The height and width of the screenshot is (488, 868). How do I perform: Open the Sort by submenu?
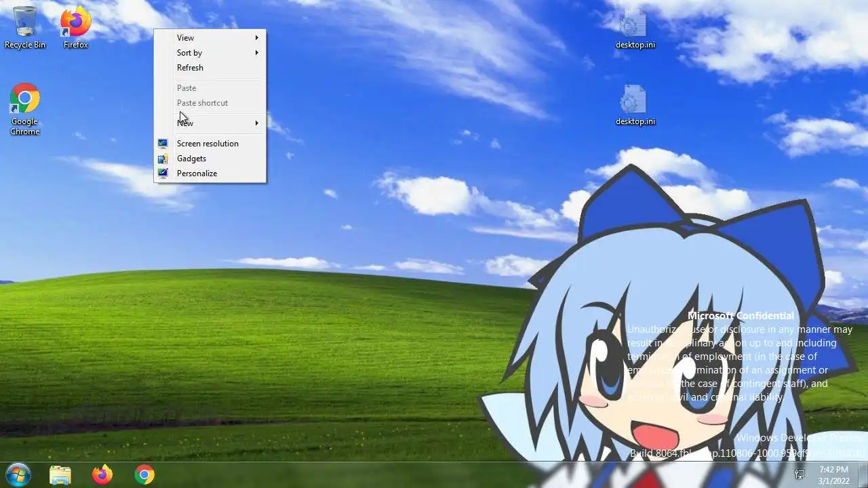(210, 53)
